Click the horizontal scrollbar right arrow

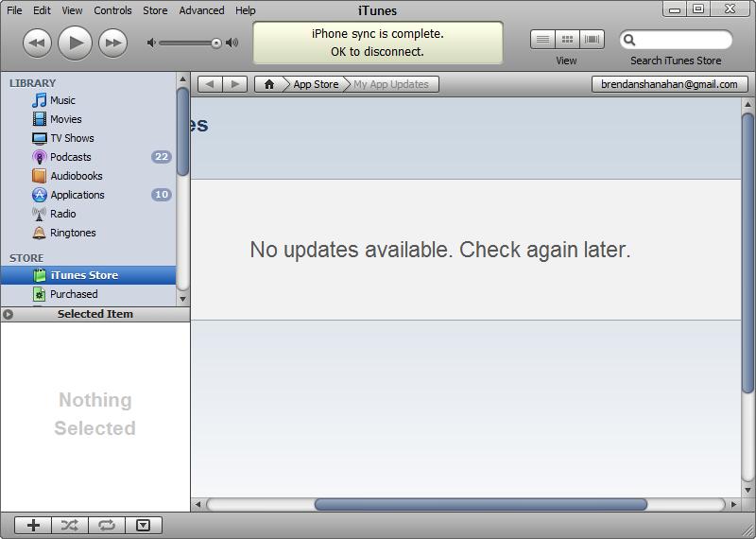tap(734, 505)
